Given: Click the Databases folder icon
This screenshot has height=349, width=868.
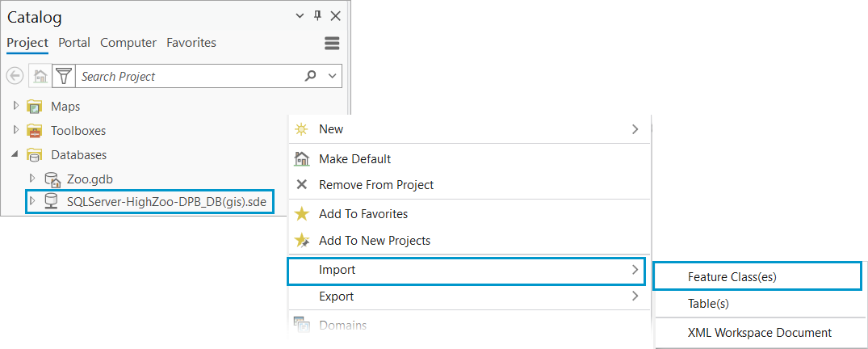Looking at the screenshot, I should [x=35, y=155].
